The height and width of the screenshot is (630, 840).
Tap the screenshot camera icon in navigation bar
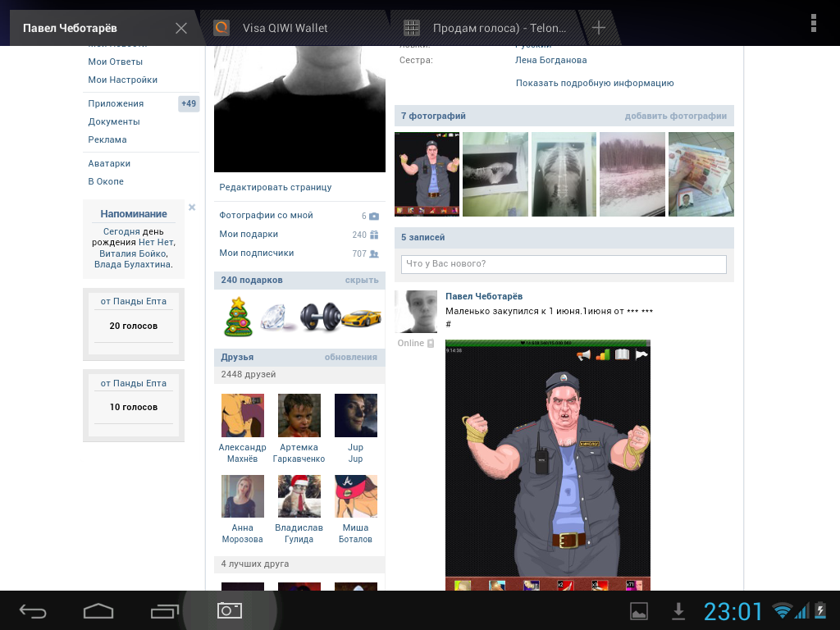coord(230,610)
